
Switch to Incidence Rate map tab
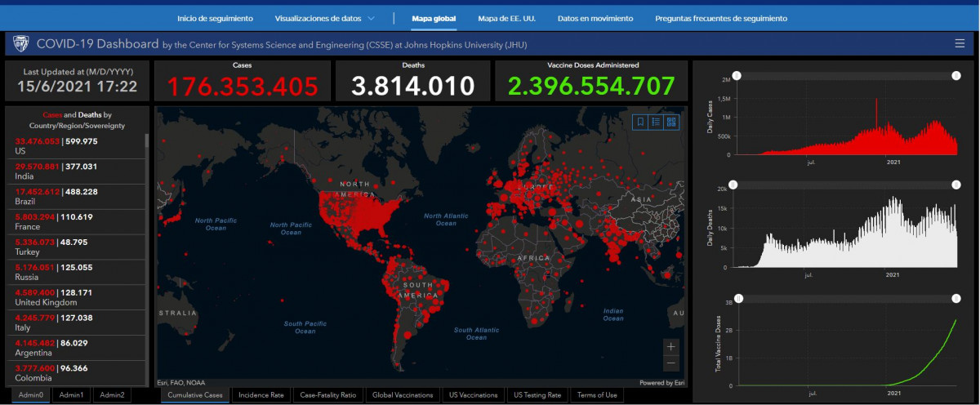point(261,395)
